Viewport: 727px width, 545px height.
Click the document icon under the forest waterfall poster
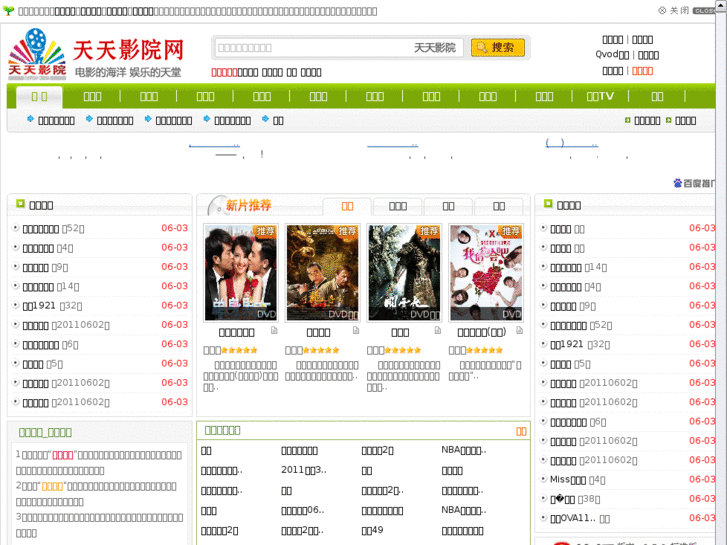[438, 330]
